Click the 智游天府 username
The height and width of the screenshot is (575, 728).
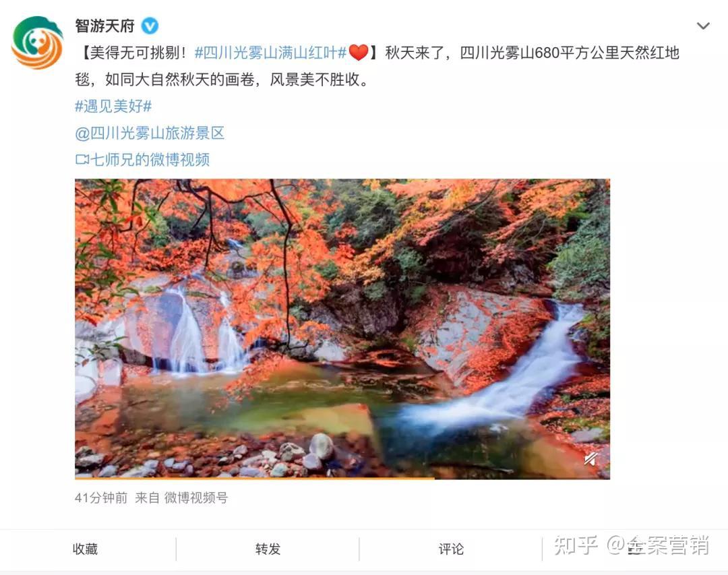[x=105, y=26]
